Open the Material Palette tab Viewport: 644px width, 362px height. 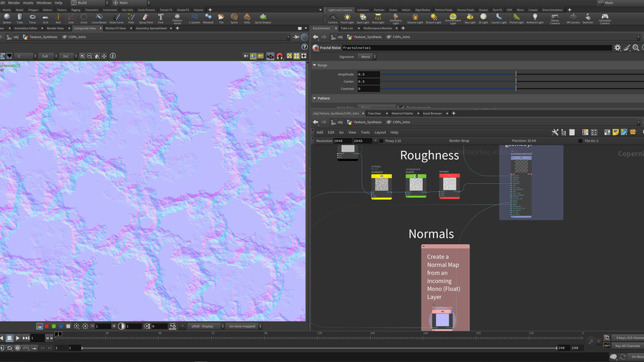click(x=402, y=113)
